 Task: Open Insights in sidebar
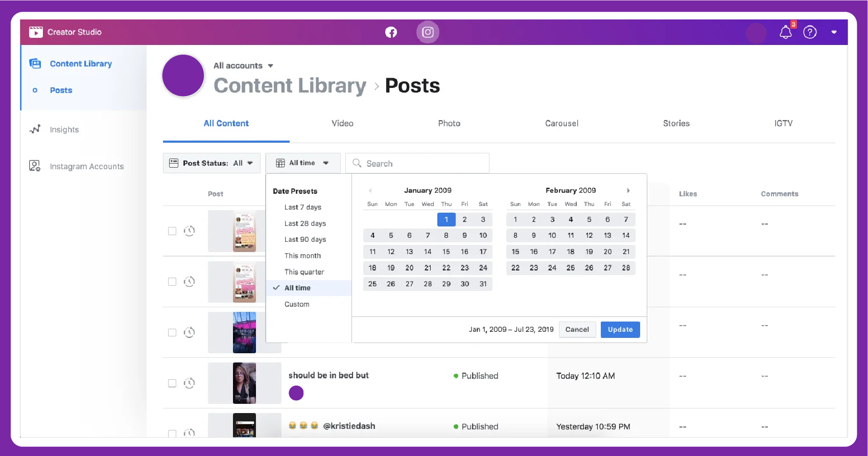point(64,129)
